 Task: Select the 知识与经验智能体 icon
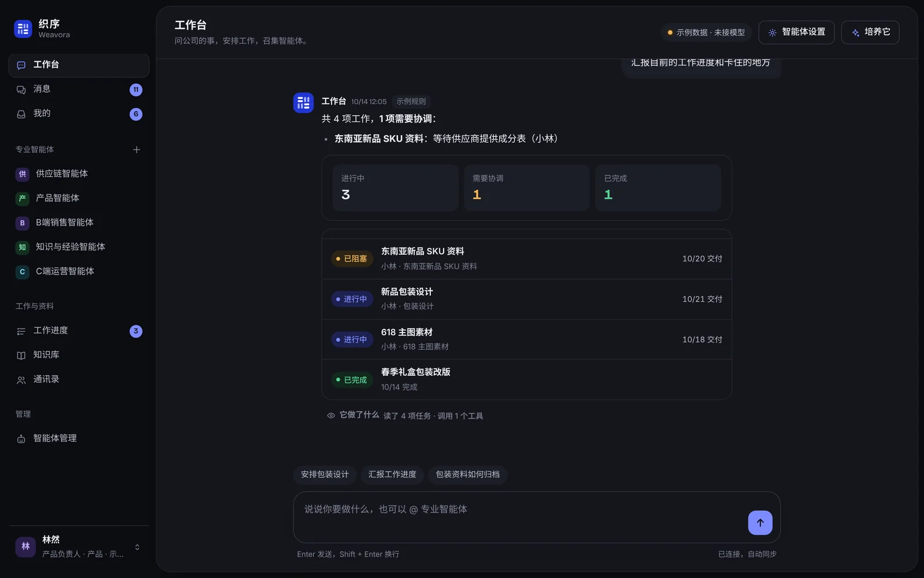tap(23, 247)
